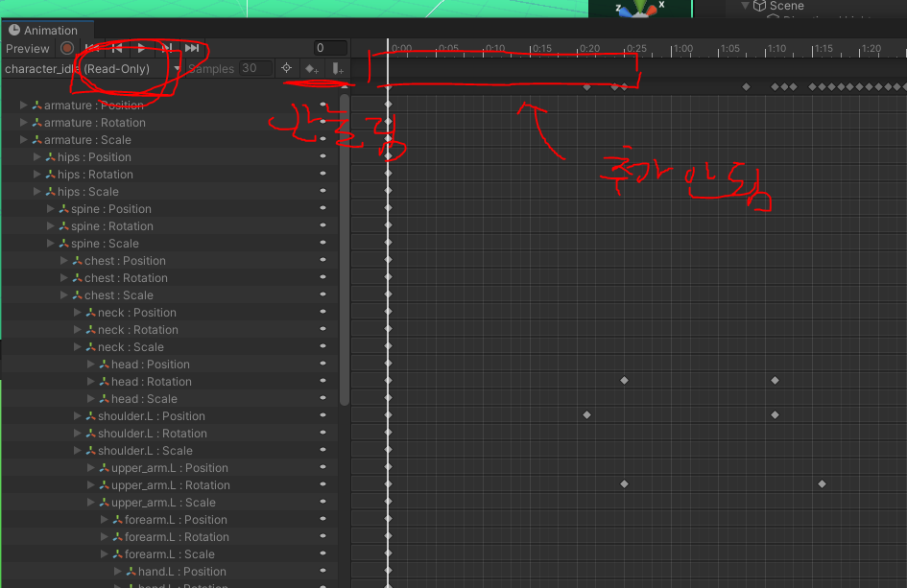Select the upper_arm.L : Rotation row
The width and height of the screenshot is (907, 588).
[171, 485]
